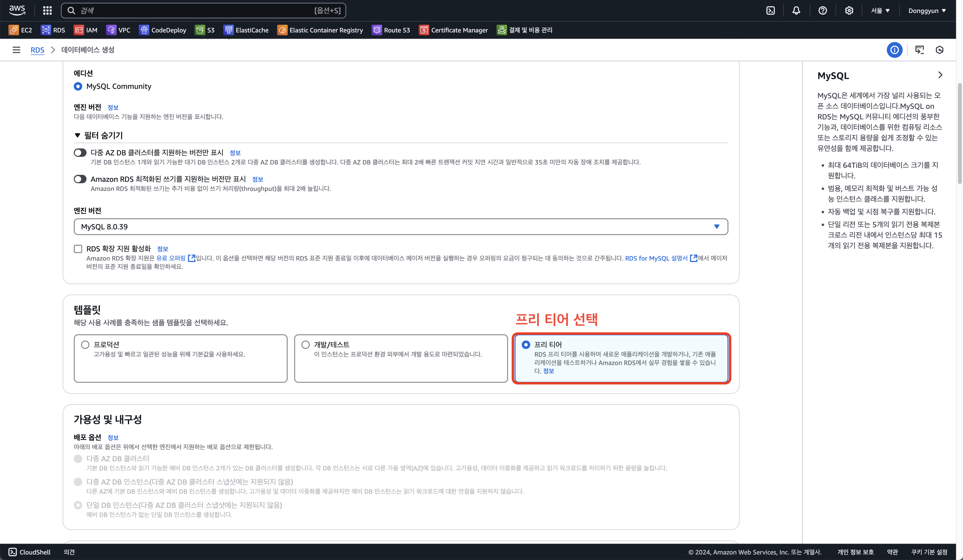Viewport: 963px width, 560px height.
Task: Select 프리 티어 template option
Action: pos(621,359)
